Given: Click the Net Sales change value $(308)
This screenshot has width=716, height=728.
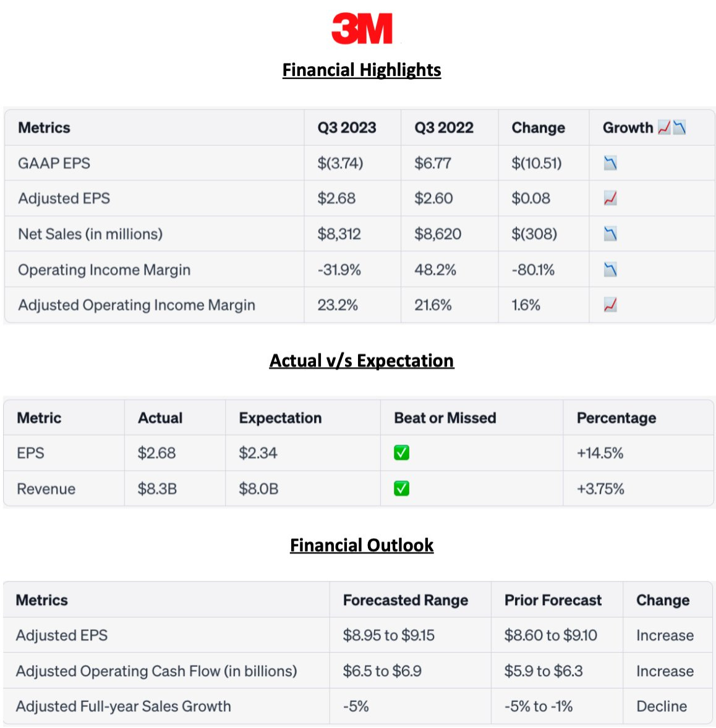Looking at the screenshot, I should (x=534, y=234).
